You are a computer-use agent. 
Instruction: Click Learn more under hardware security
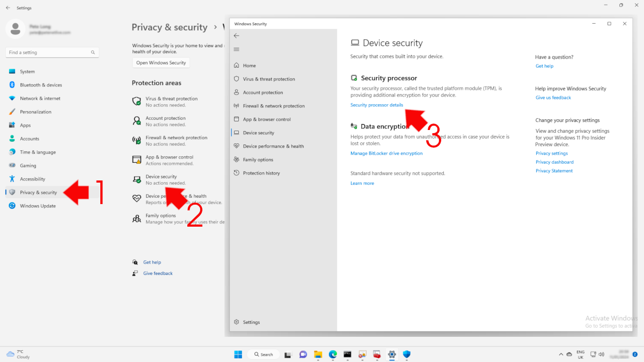[x=362, y=183]
